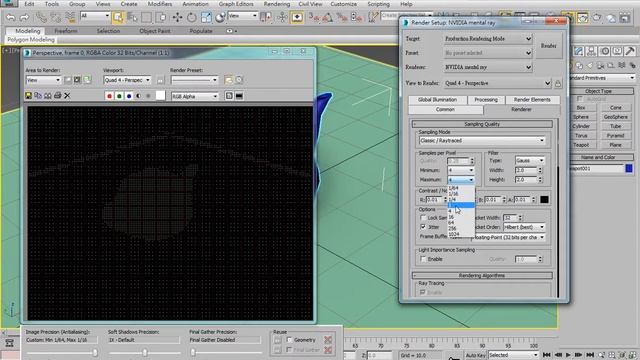Copy rendered image to clipboard

(38, 96)
